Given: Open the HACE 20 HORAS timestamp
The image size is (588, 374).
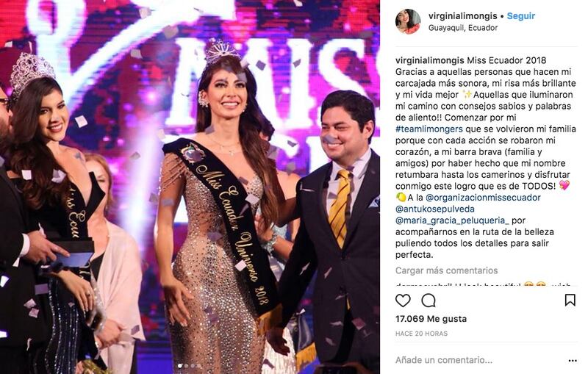Looking at the screenshot, I should tap(421, 334).
